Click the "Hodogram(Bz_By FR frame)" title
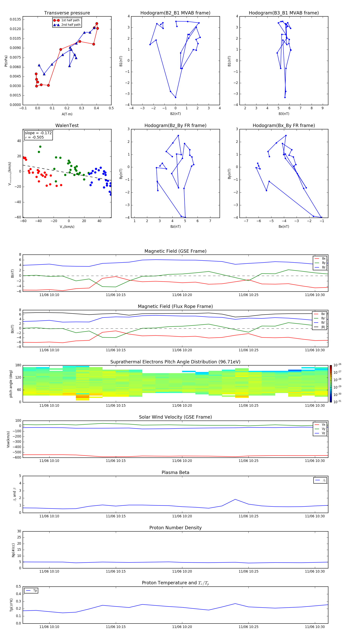 pos(175,125)
